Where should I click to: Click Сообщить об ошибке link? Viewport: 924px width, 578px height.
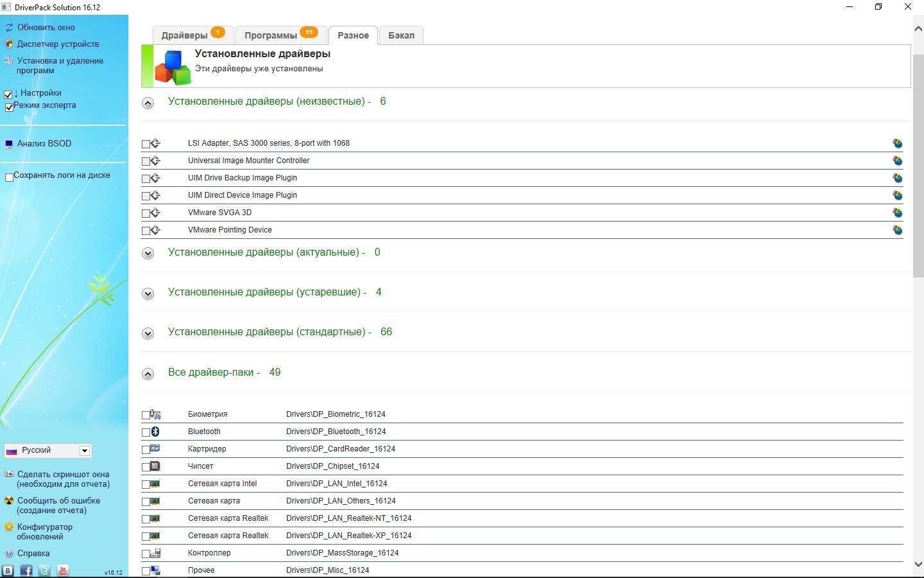(58, 505)
